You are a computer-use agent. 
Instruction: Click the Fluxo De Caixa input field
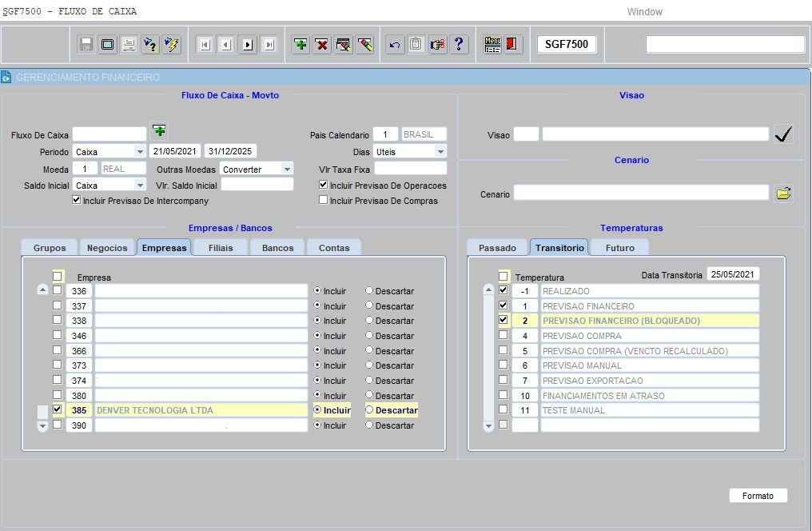[x=109, y=134]
